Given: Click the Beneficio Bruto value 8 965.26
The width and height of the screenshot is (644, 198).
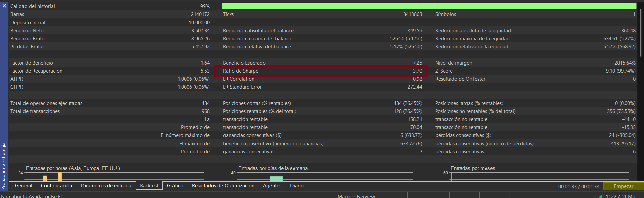Looking at the screenshot, I should click(200, 39).
